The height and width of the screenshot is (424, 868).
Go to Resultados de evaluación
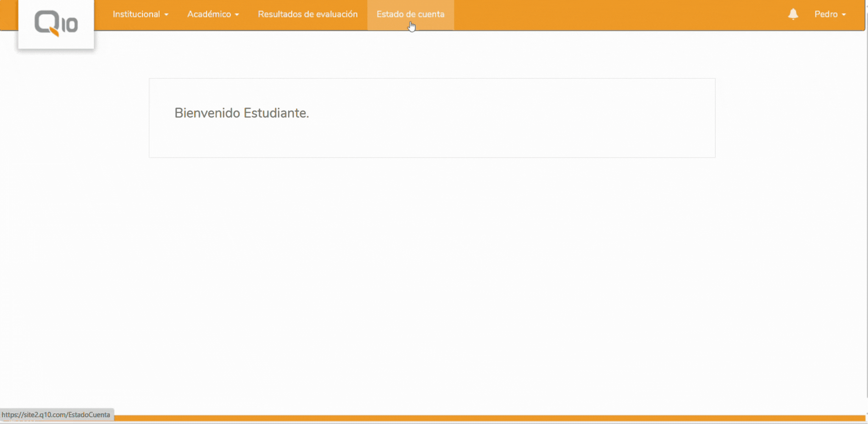308,14
